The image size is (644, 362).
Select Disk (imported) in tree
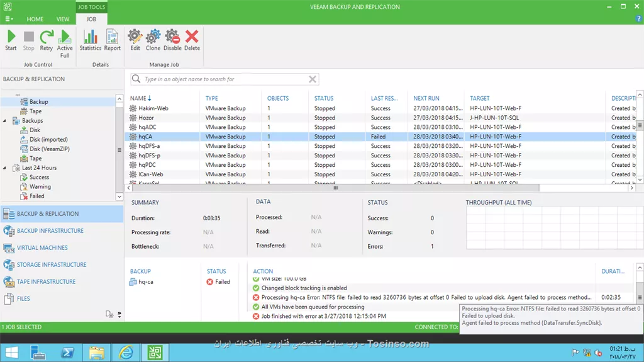pyautogui.click(x=48, y=140)
